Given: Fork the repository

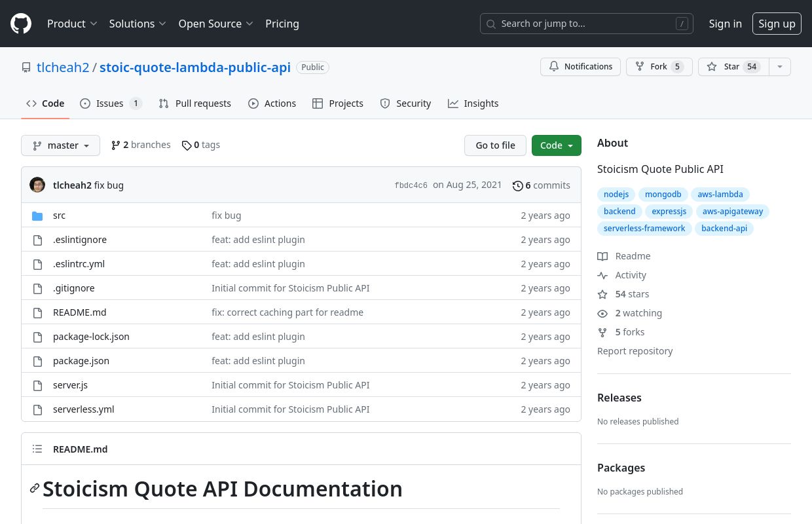Looking at the screenshot, I should point(659,67).
